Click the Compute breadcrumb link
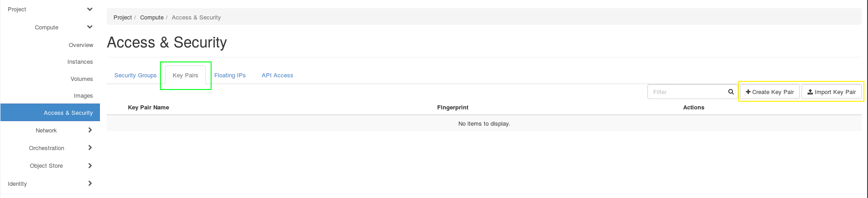The width and height of the screenshot is (868, 198). pos(152,18)
